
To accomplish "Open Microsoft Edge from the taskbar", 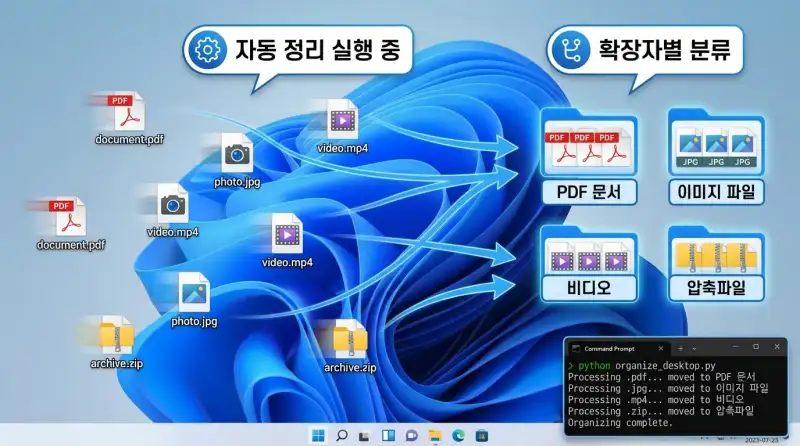I will [x=457, y=436].
